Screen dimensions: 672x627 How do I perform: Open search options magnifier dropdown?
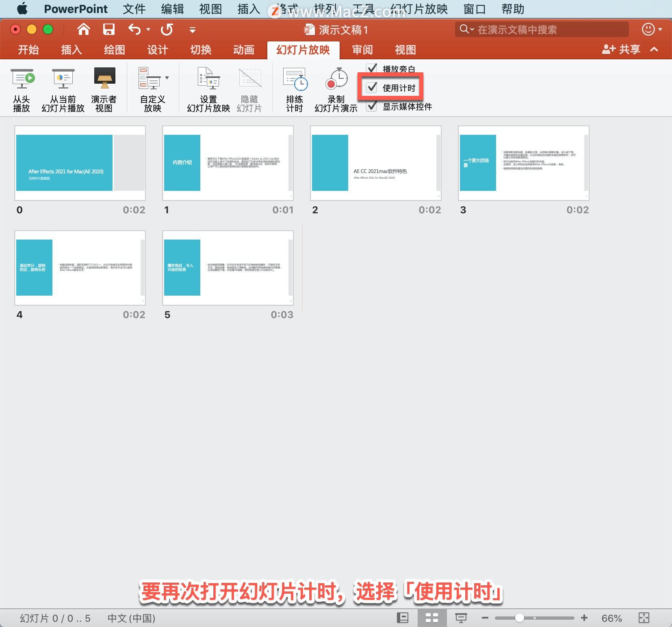tap(467, 29)
